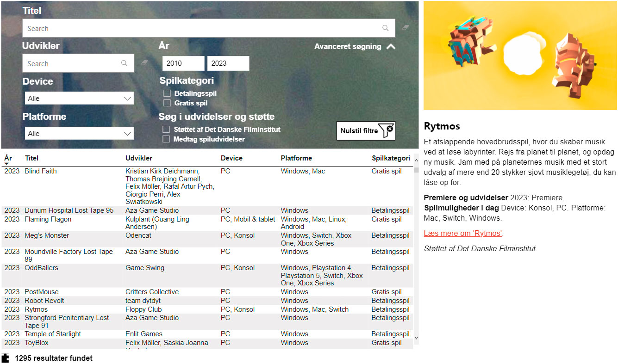This screenshot has width=618, height=364.
Task: Click the puzzle piece icon beside results count
Action: coord(6,358)
